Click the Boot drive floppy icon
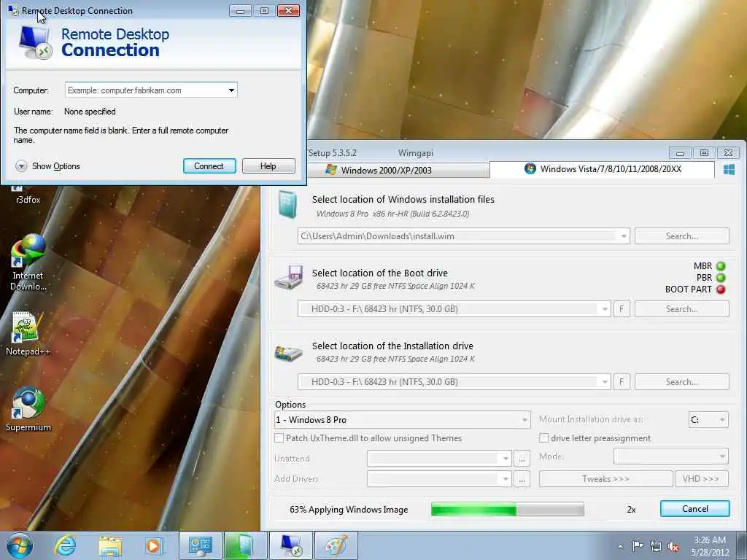The image size is (747, 560). tap(289, 278)
